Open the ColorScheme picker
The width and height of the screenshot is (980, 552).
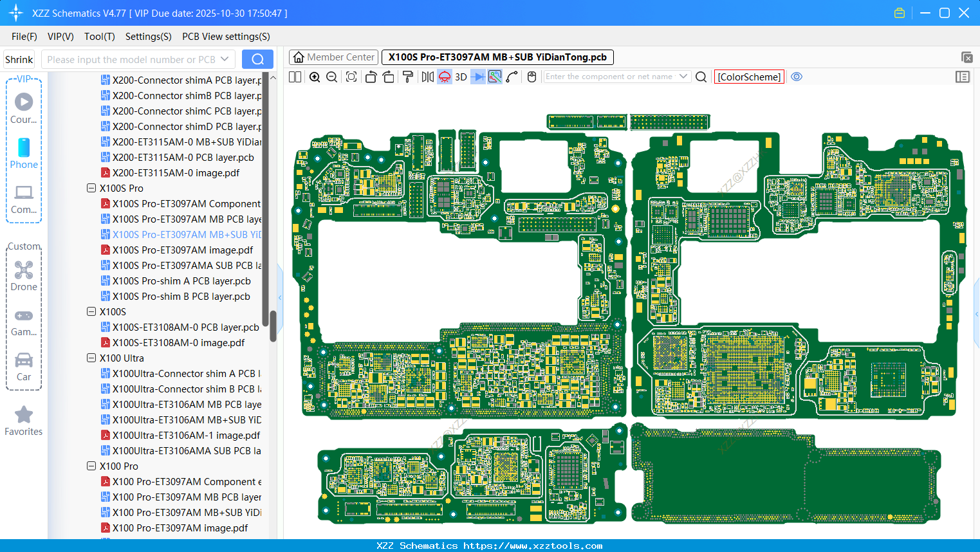click(749, 77)
